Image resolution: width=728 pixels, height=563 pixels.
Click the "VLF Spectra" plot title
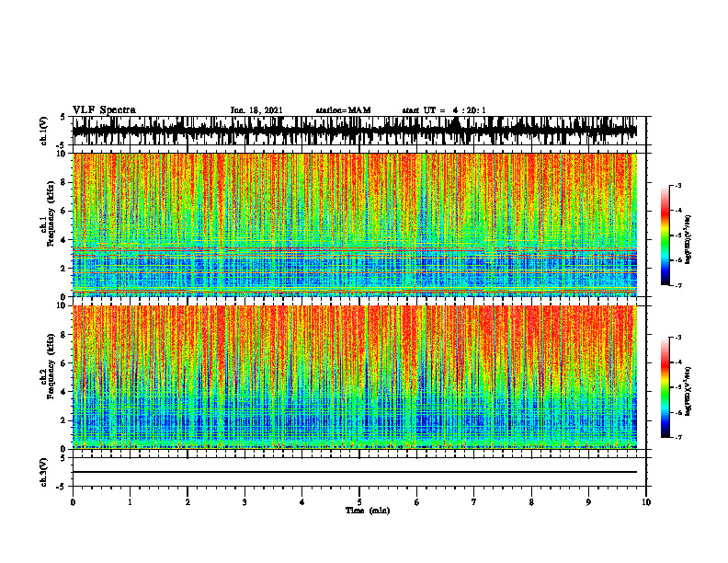104,110
